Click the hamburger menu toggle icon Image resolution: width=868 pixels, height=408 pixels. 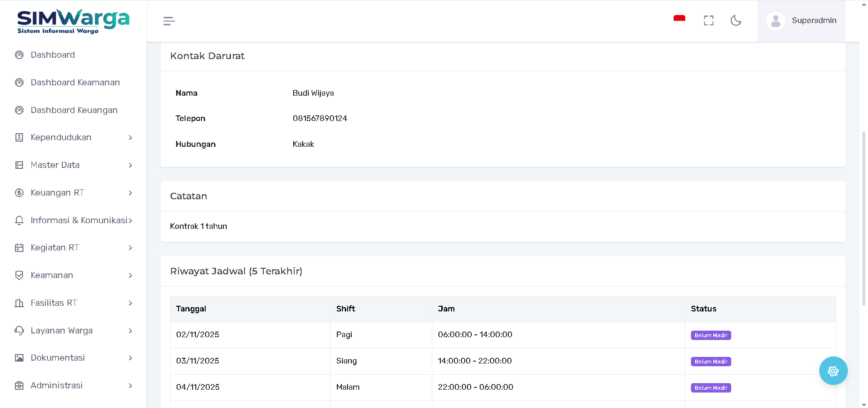(169, 21)
